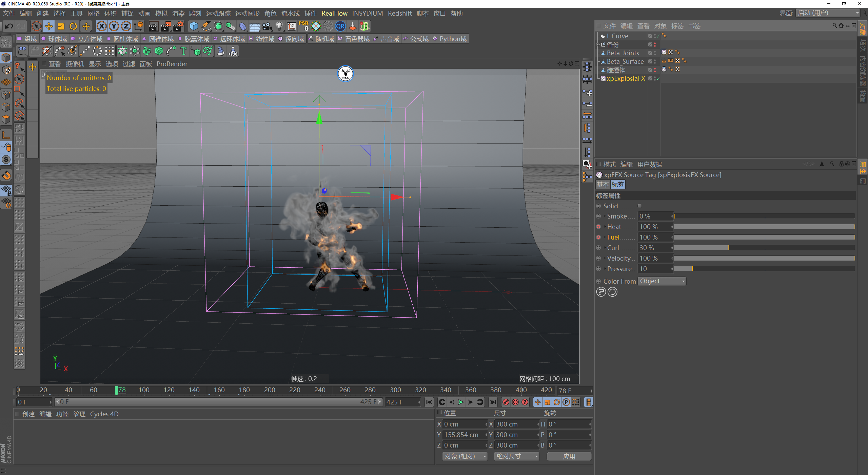Screen dimensions: 868x475
Task: Add a Cube primitive from toolbar
Action: coord(194,26)
